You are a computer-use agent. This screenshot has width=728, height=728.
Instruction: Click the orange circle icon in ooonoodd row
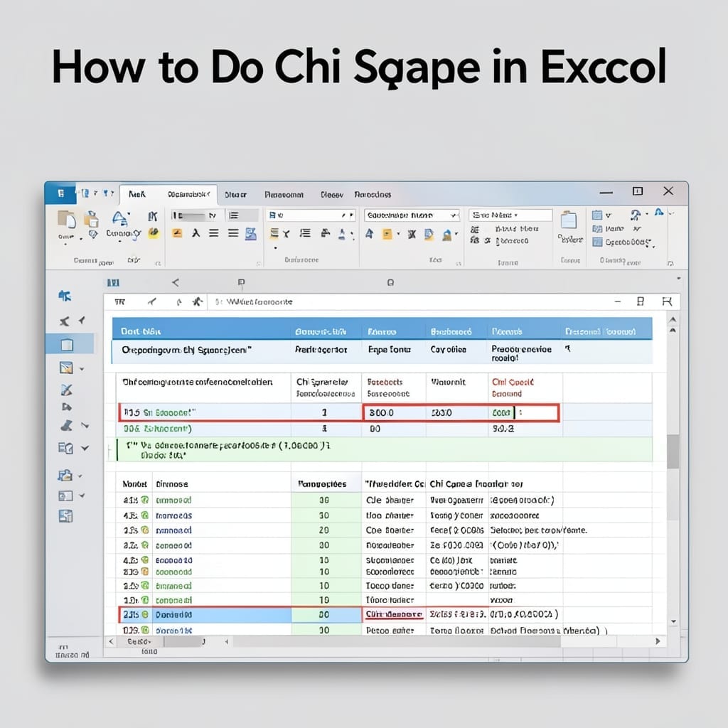pyautogui.click(x=145, y=572)
